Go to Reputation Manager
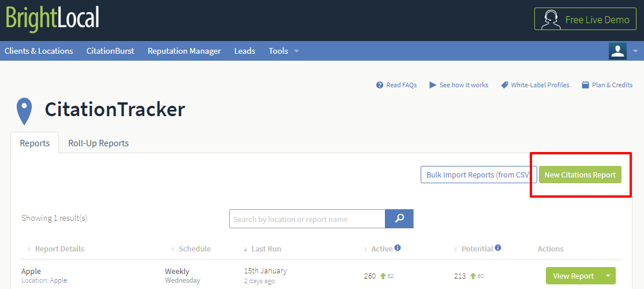The height and width of the screenshot is (289, 644). tap(184, 51)
